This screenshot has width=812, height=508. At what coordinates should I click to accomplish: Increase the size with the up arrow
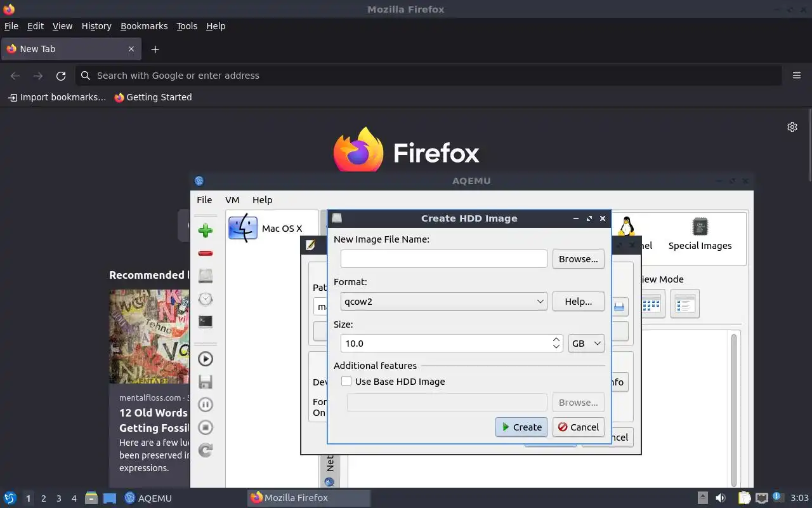[556, 339]
